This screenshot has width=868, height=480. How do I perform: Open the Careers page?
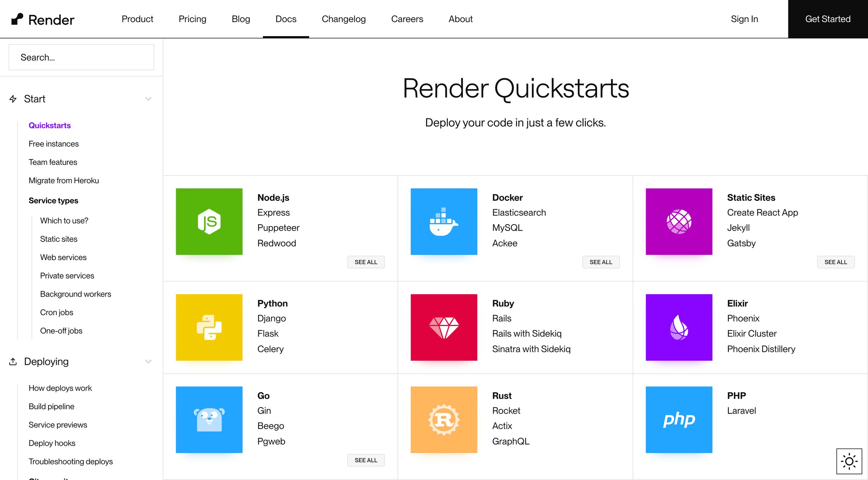coord(407,19)
